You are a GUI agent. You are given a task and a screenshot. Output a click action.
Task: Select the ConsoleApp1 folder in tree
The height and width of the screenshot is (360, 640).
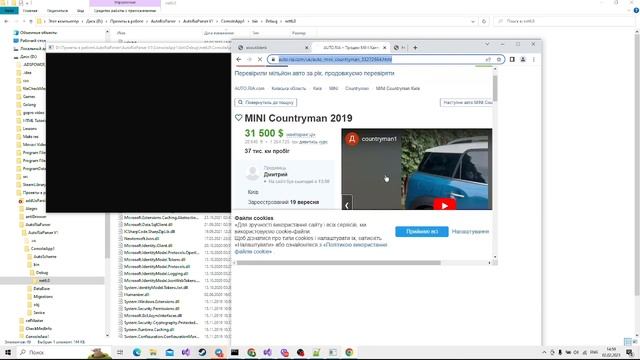click(42, 249)
